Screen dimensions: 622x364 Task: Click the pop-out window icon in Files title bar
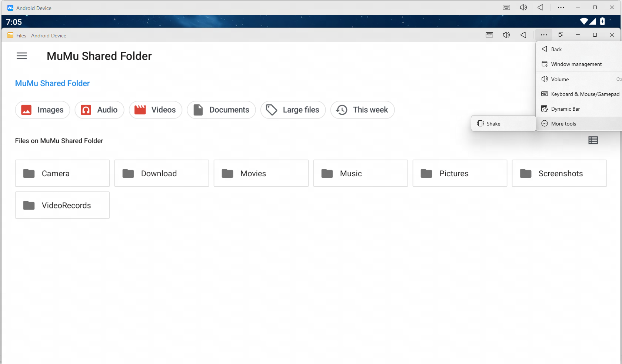pos(561,35)
